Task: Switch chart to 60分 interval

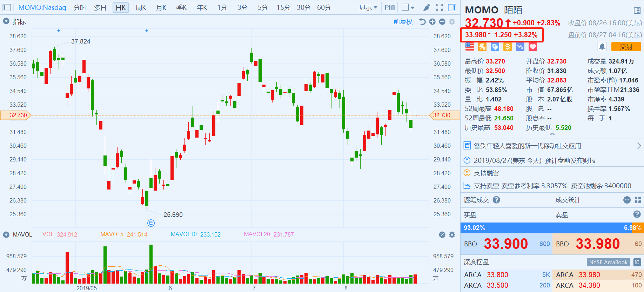Action: (x=324, y=7)
